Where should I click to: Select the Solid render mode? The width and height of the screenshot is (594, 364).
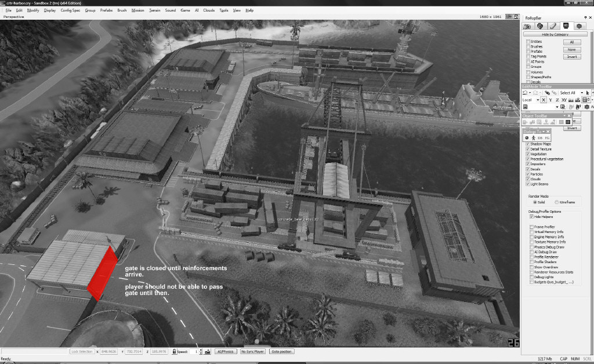tap(535, 202)
